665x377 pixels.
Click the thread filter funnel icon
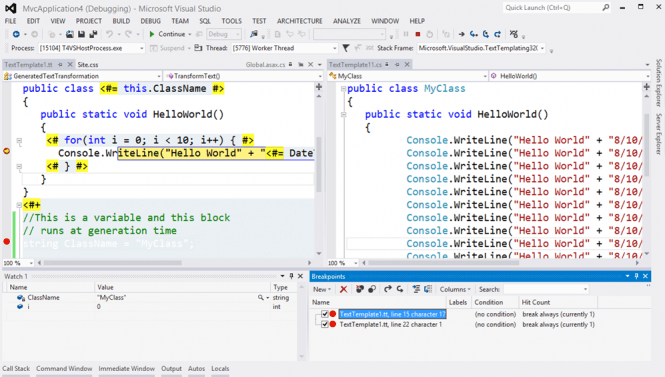(346, 48)
